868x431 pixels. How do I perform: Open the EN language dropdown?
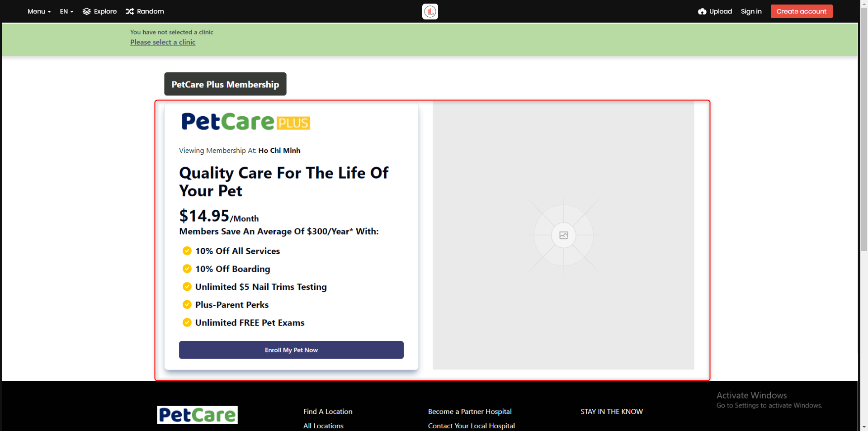(66, 11)
